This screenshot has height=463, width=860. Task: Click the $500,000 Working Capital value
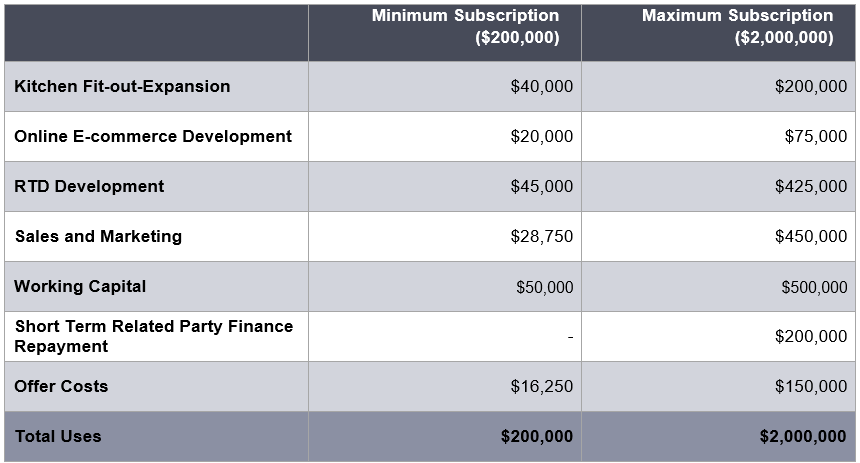(814, 288)
